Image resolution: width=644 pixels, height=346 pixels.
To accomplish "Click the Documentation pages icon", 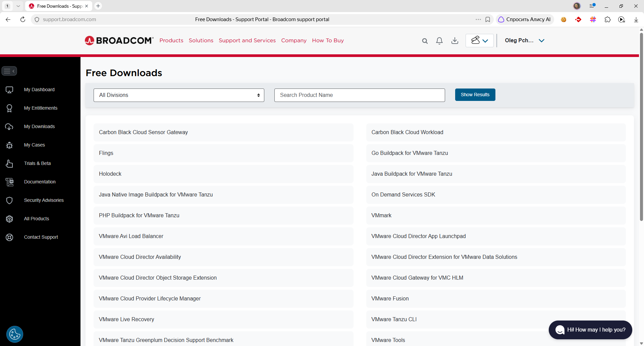I will click(x=9, y=182).
